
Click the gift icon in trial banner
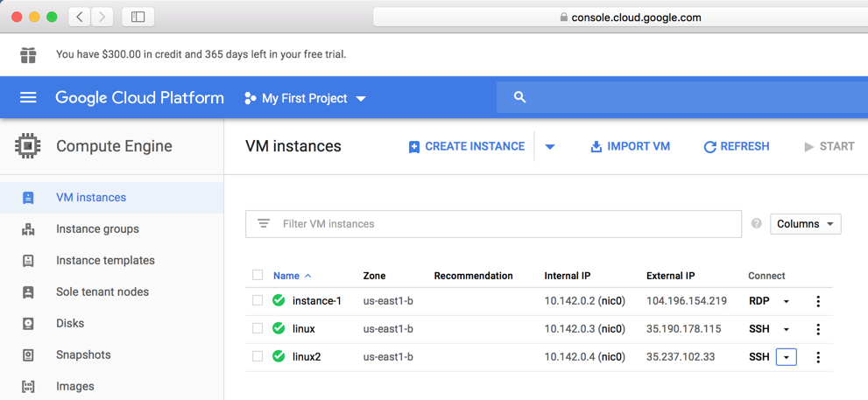(28, 54)
